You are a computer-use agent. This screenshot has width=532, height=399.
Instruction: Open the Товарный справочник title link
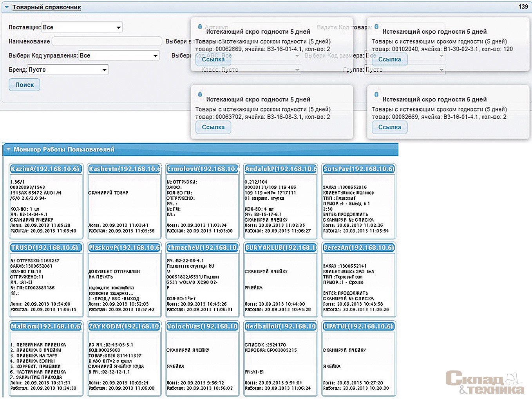point(47,7)
